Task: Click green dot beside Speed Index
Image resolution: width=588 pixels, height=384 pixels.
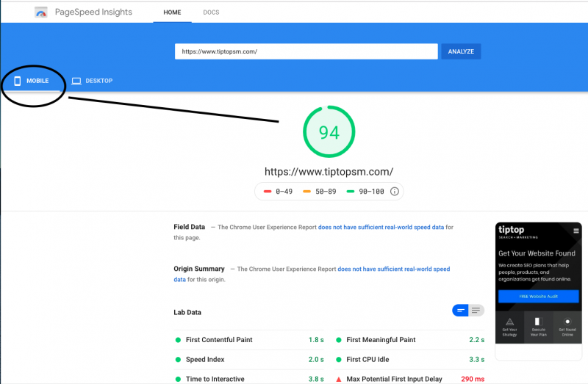Action: [x=178, y=360]
